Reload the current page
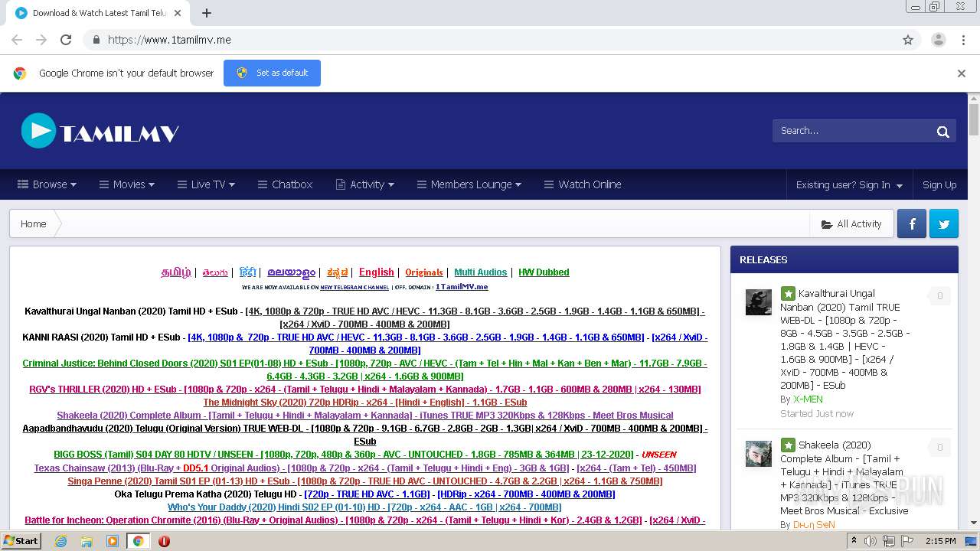 tap(66, 40)
